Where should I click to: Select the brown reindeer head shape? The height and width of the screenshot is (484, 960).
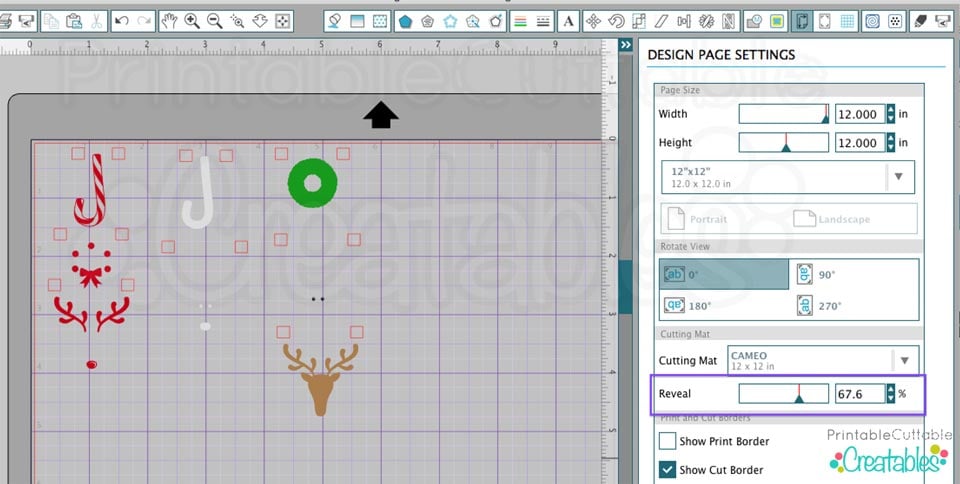pos(320,379)
